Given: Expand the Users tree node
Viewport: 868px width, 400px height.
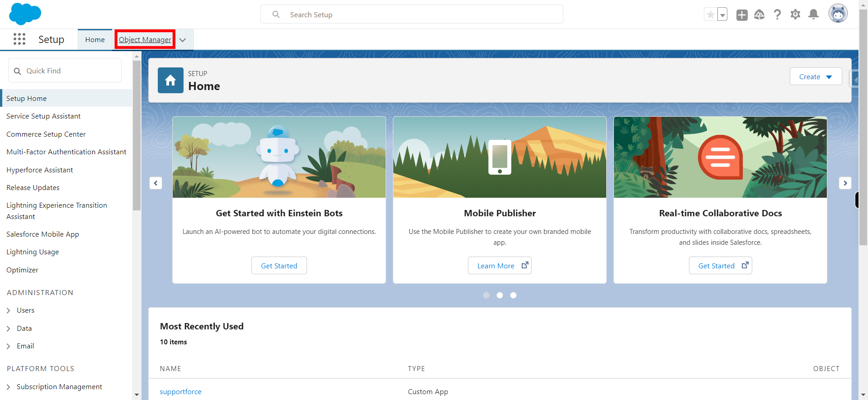Looking at the screenshot, I should (x=9, y=310).
